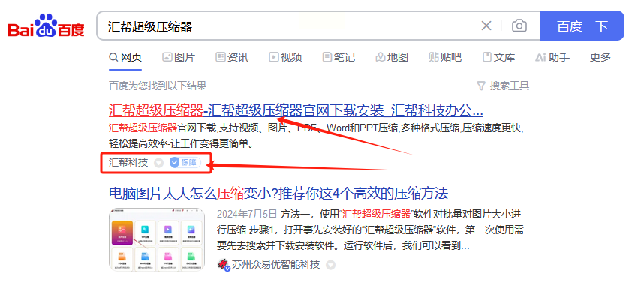Open the 笔记 tab
Screen dimensions: 644x286
[339, 57]
